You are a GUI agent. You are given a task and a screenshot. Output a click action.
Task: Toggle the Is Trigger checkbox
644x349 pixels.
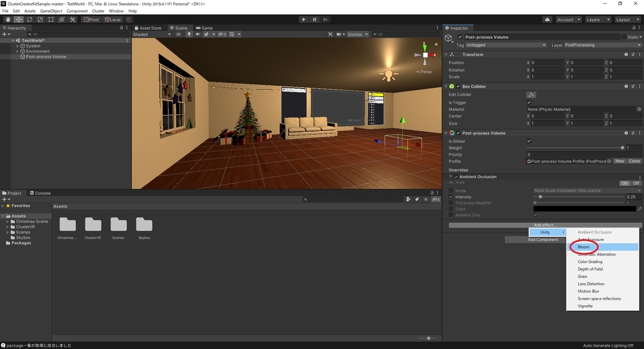click(529, 102)
